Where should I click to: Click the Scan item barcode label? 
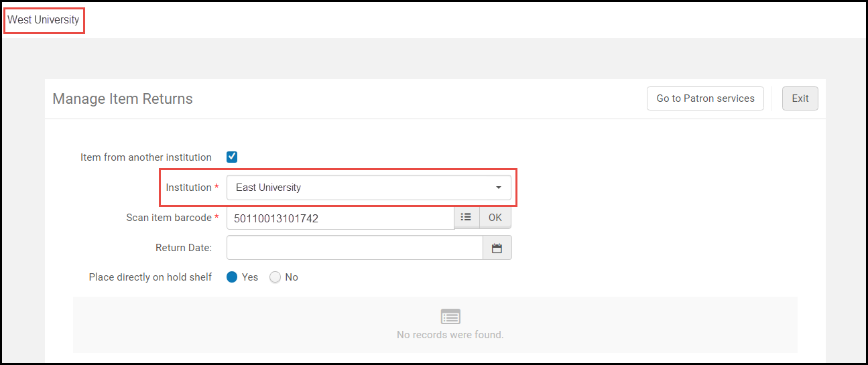169,218
